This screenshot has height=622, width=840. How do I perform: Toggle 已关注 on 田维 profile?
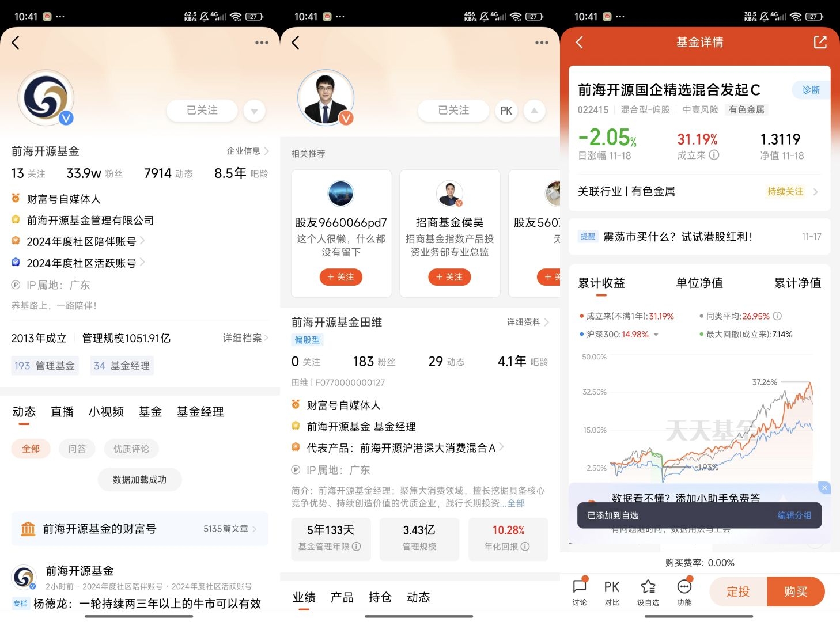[x=453, y=110]
